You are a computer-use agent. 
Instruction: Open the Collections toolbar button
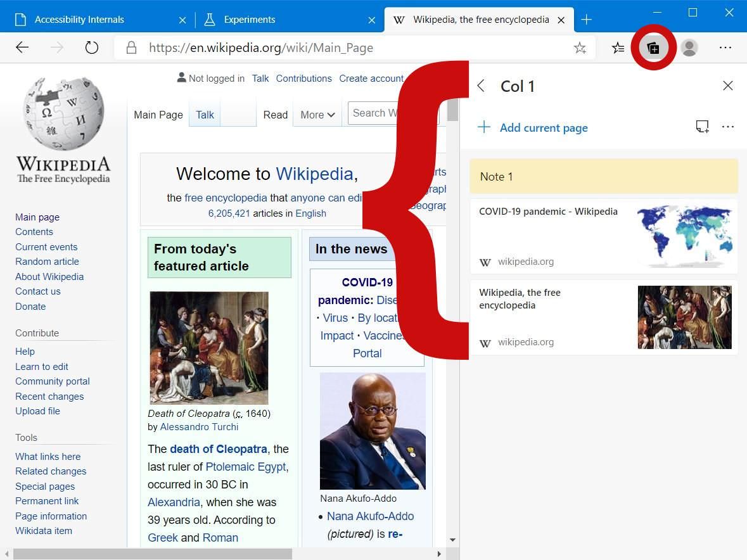point(653,48)
